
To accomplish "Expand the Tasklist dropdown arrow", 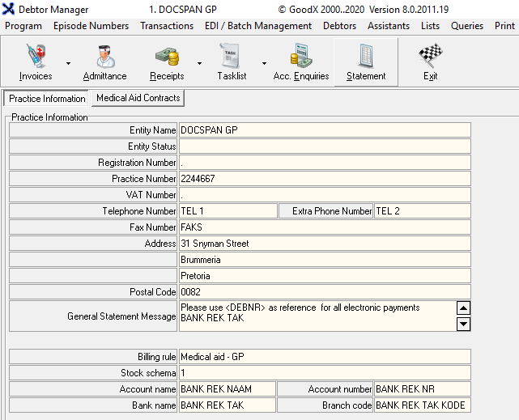I will pos(264,63).
